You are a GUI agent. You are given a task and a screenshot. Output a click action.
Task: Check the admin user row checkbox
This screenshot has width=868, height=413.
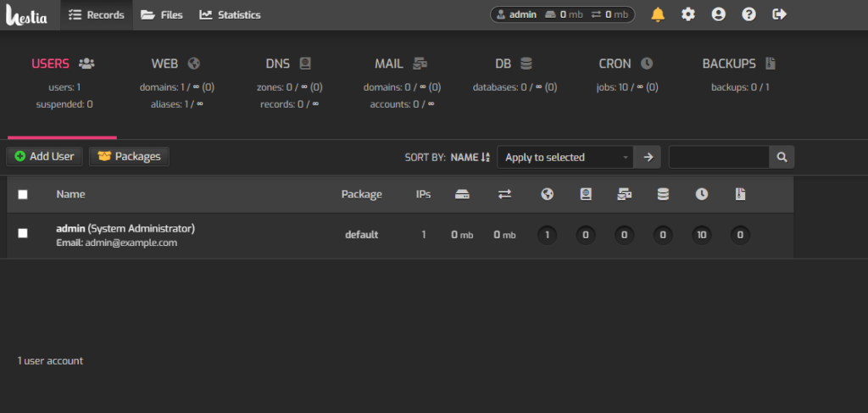(x=23, y=233)
